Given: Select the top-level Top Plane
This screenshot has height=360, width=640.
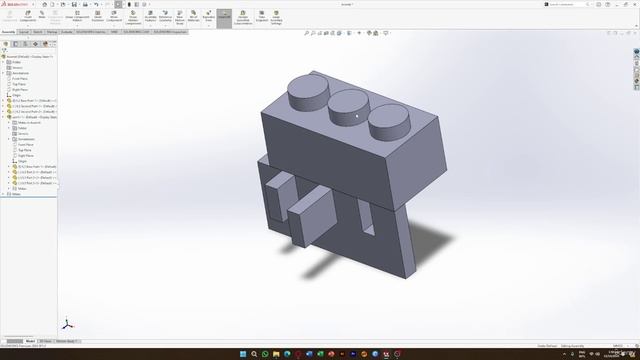Looking at the screenshot, I should point(19,84).
